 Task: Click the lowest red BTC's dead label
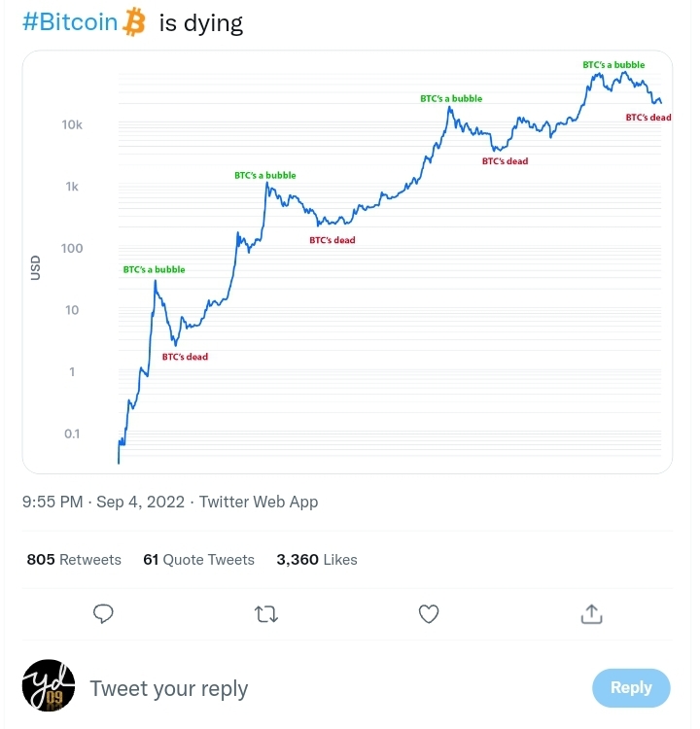click(x=185, y=357)
